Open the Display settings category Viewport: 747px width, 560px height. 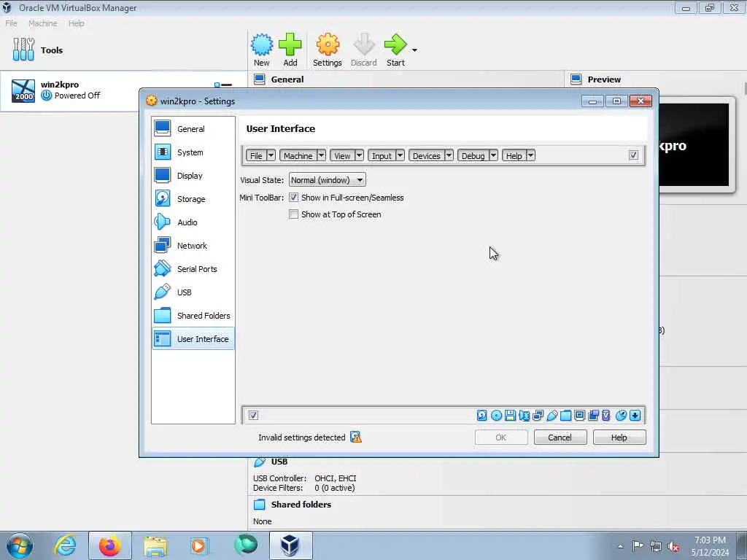193,175
